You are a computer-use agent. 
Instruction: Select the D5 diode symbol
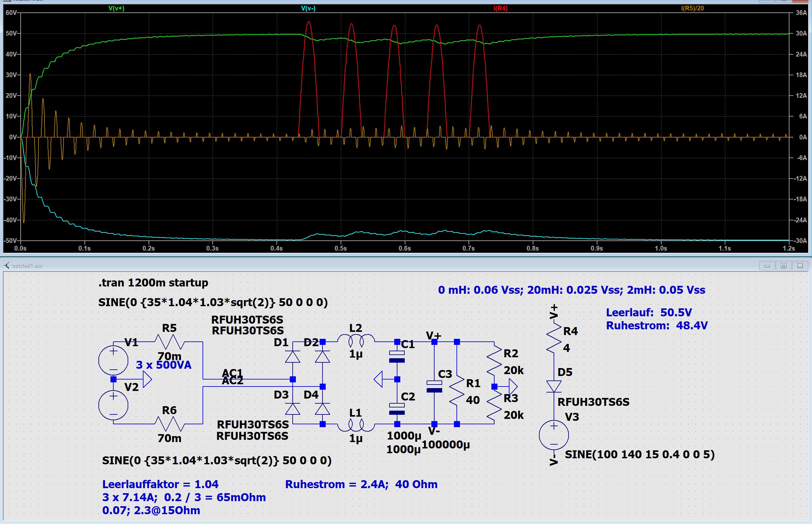[x=554, y=386]
